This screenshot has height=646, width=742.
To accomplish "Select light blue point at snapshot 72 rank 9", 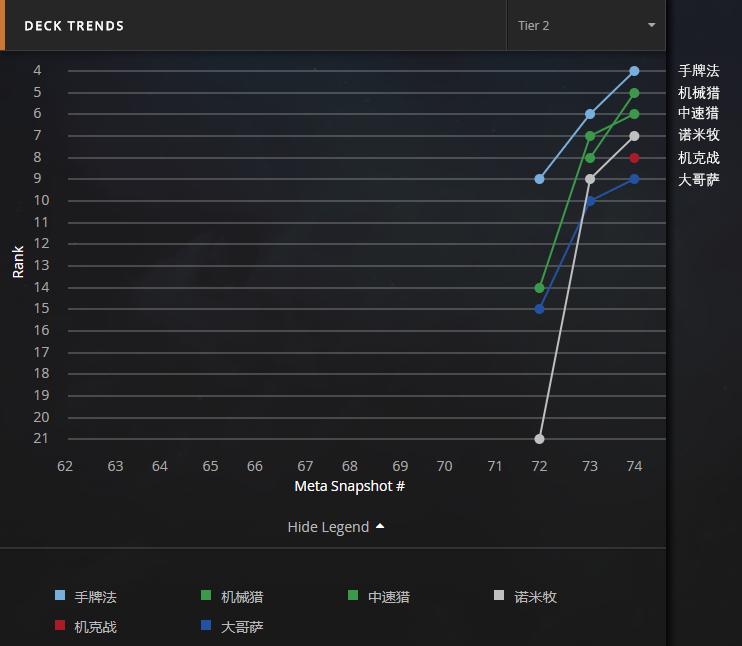I will (x=539, y=179).
